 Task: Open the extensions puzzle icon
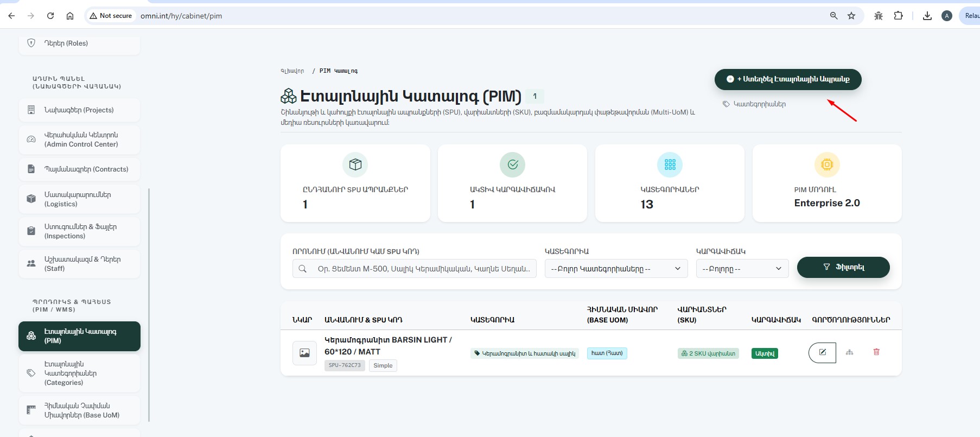[898, 16]
